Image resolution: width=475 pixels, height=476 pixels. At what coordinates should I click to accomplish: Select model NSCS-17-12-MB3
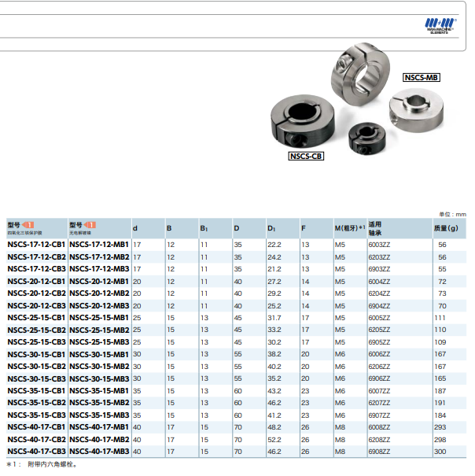click(99, 269)
